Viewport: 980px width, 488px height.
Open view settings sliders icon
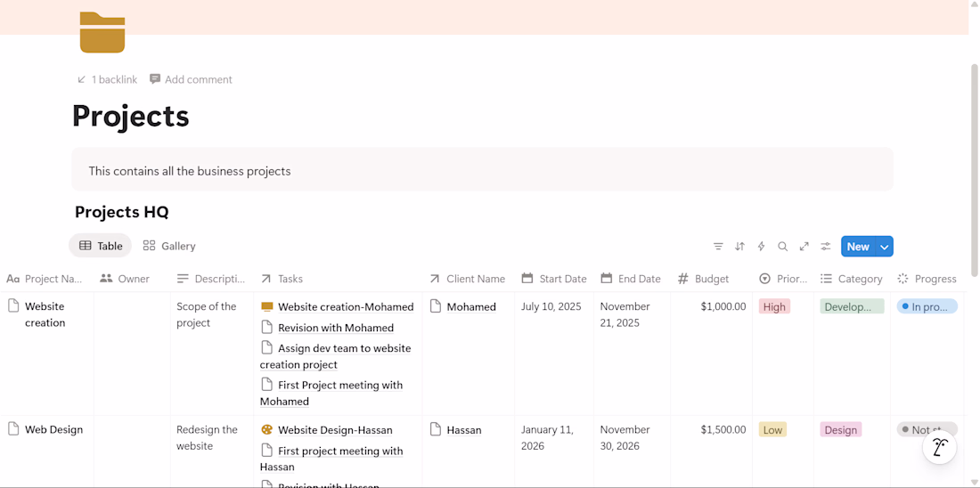pos(826,247)
